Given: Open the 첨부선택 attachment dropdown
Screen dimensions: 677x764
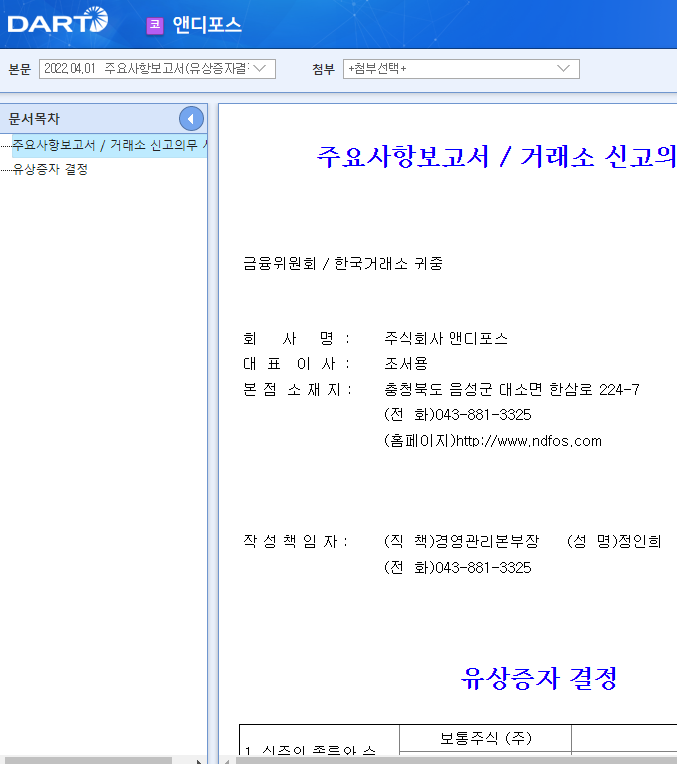Looking at the screenshot, I should tap(461, 69).
